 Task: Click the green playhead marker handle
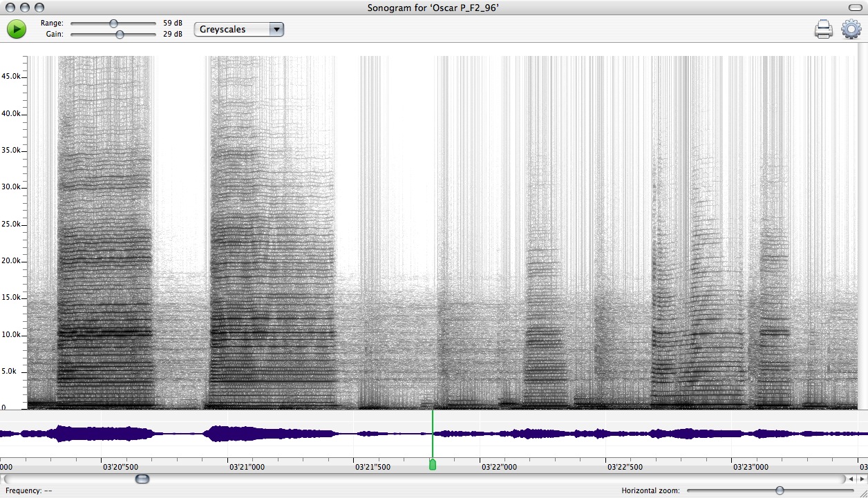tap(433, 465)
